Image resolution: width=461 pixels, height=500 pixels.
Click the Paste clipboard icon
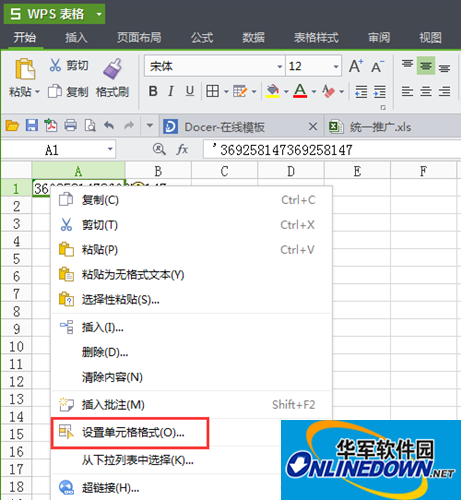coord(25,69)
